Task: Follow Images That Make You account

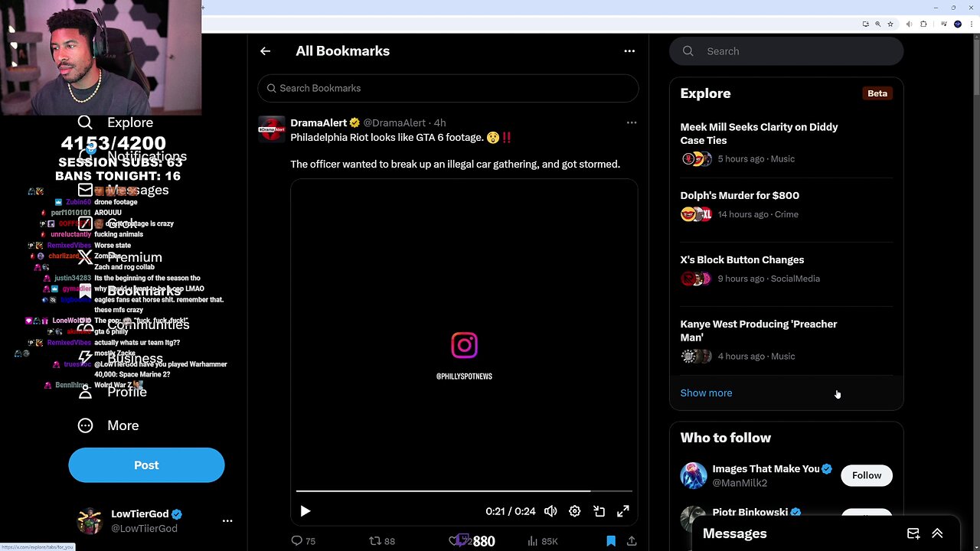Action: click(867, 475)
